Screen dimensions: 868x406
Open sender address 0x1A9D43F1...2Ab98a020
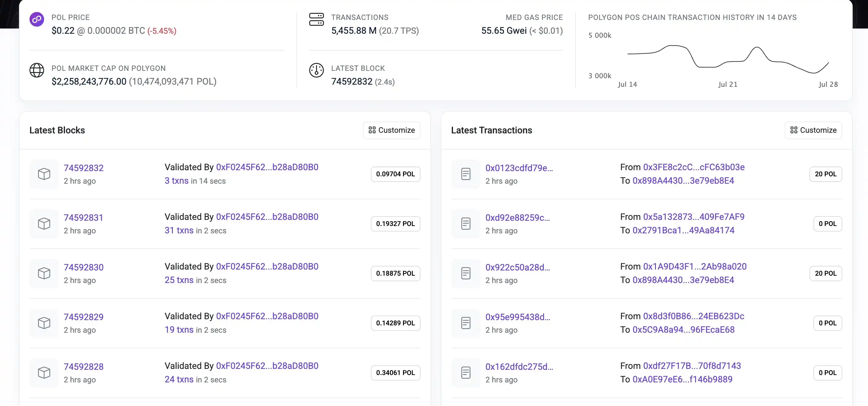point(695,266)
